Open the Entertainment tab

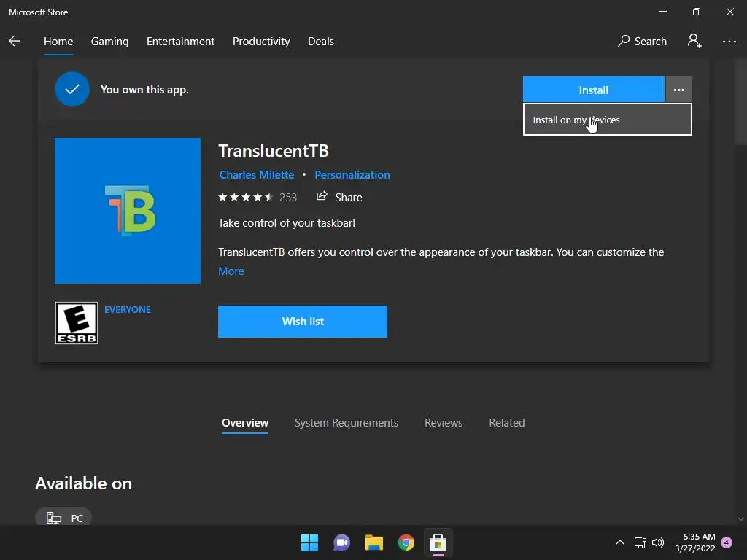[180, 42]
